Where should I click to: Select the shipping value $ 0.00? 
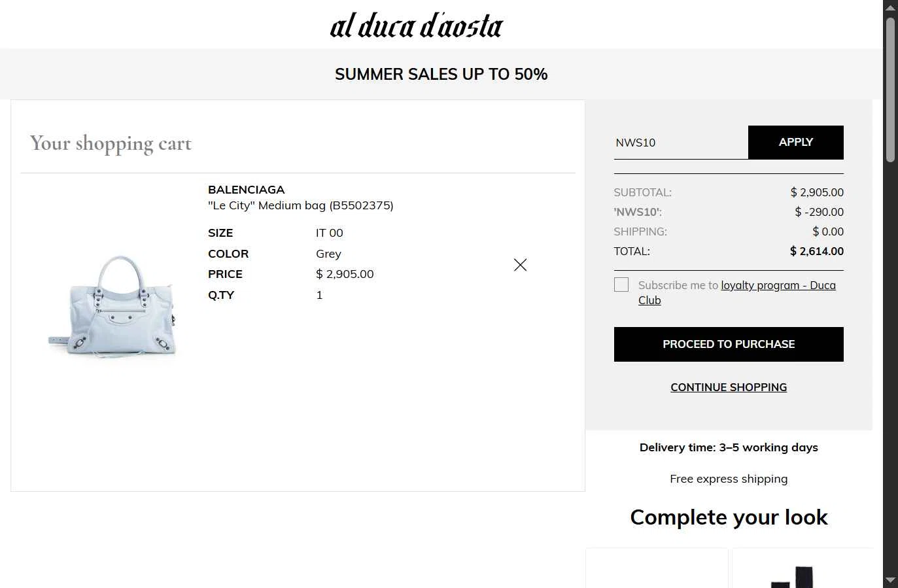tap(828, 232)
